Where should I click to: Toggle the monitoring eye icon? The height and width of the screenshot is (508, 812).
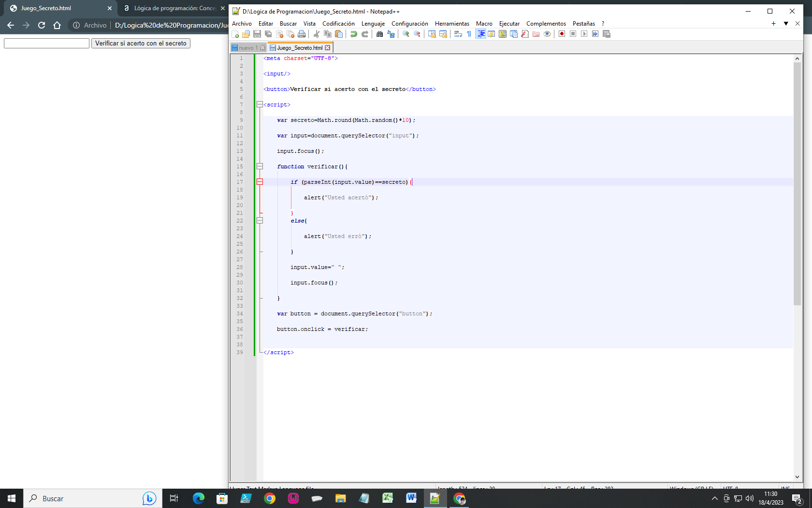547,34
